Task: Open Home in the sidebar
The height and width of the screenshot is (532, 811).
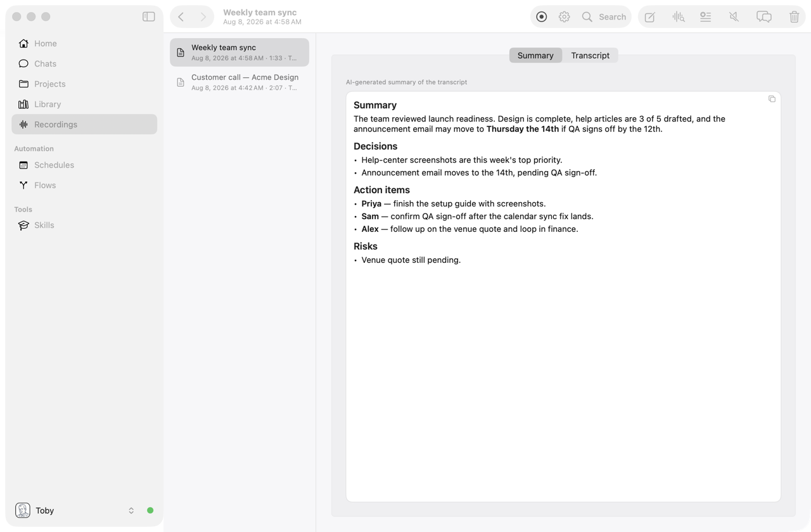Action: click(x=84, y=43)
